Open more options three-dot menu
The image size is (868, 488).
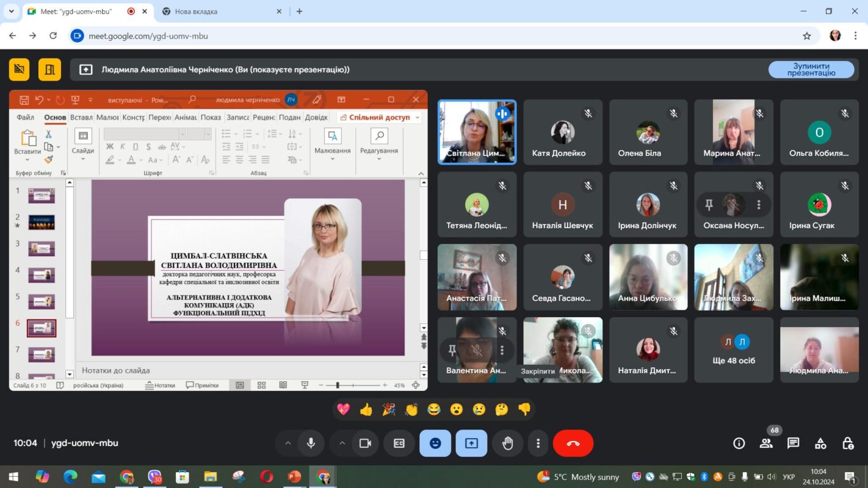tap(538, 444)
